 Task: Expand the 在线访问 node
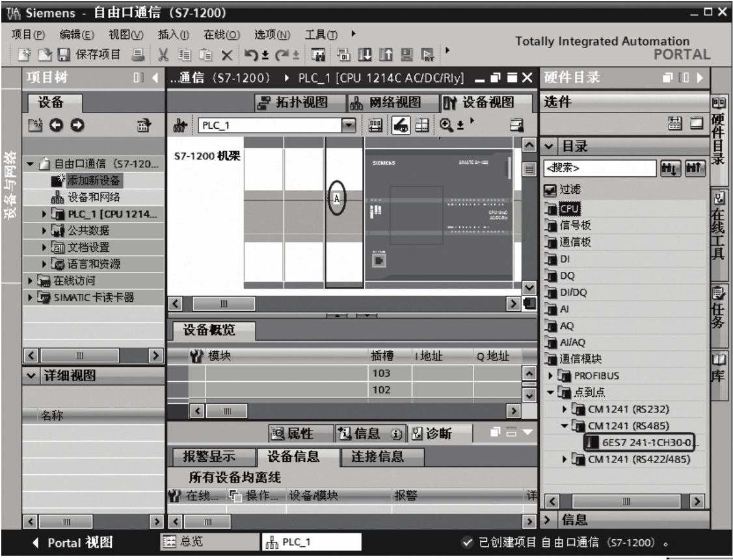pyautogui.click(x=31, y=280)
